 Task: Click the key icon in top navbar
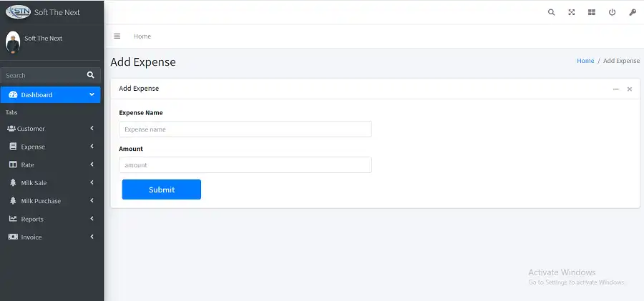point(633,12)
